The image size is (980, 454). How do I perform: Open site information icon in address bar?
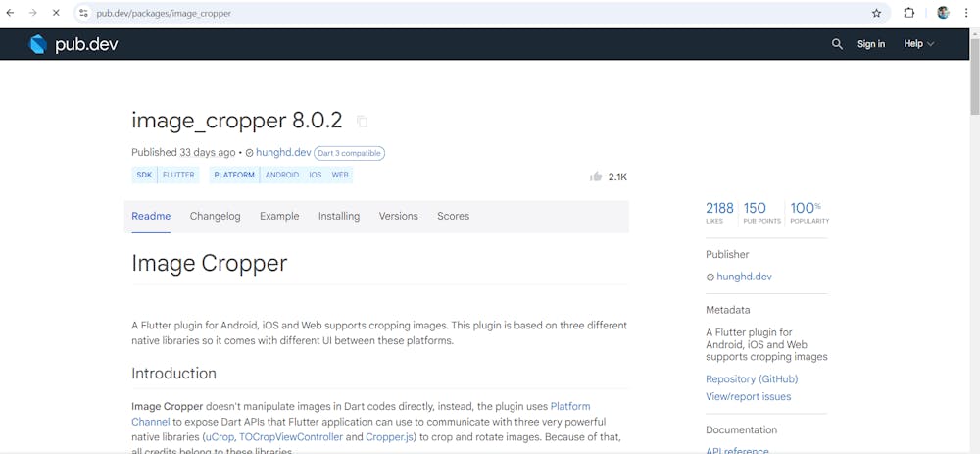[83, 13]
